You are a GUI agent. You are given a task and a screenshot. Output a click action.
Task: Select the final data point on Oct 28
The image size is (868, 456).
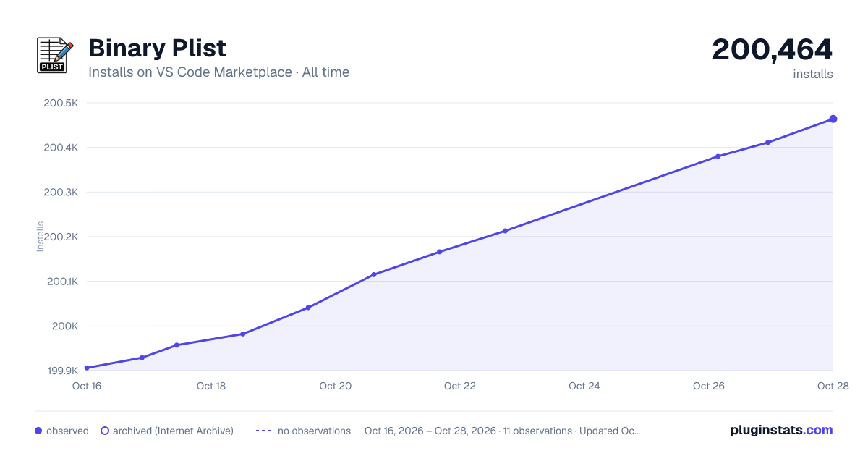click(x=833, y=119)
